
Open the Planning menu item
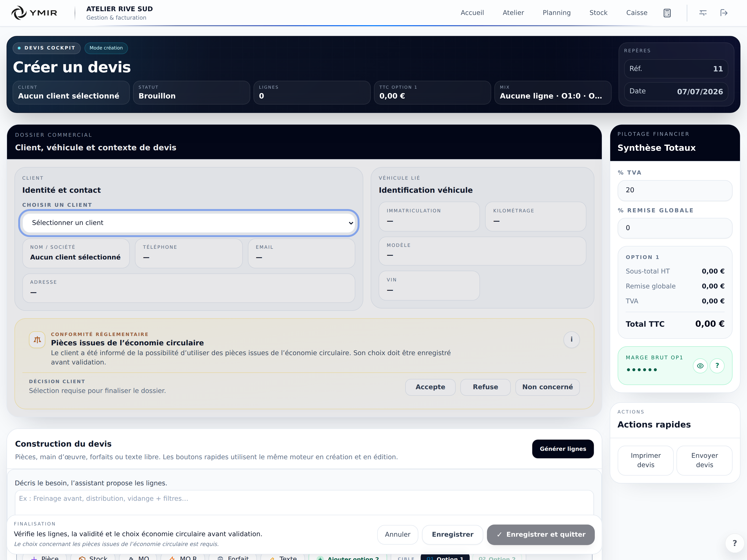(557, 13)
